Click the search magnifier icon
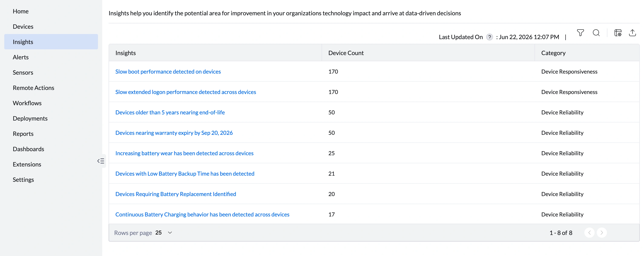 click(596, 33)
